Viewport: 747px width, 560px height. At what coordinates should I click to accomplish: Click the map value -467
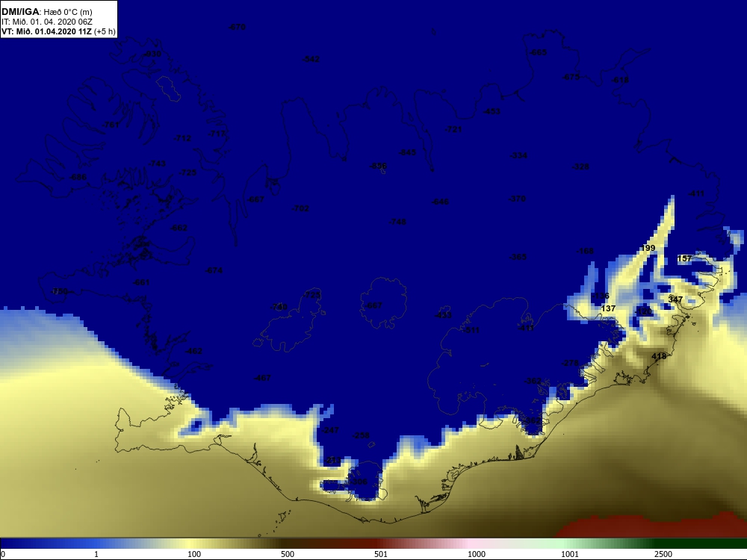coord(262,378)
